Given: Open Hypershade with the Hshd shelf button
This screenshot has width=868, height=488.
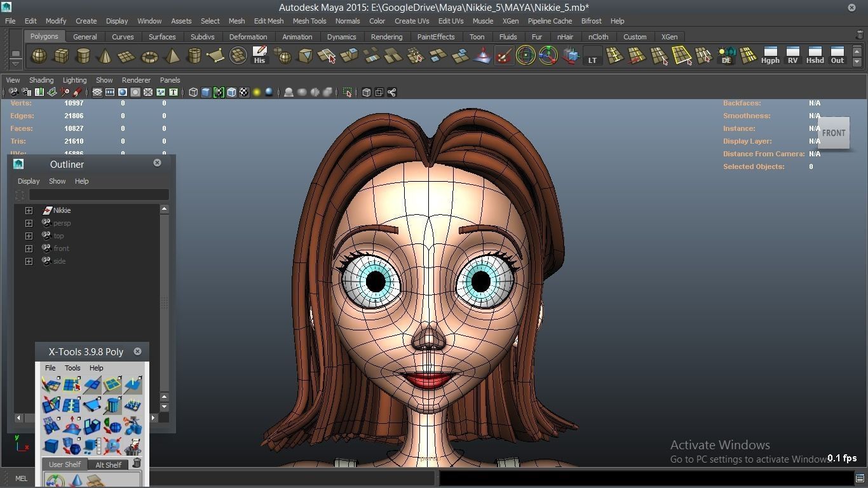Looking at the screenshot, I should 815,55.
